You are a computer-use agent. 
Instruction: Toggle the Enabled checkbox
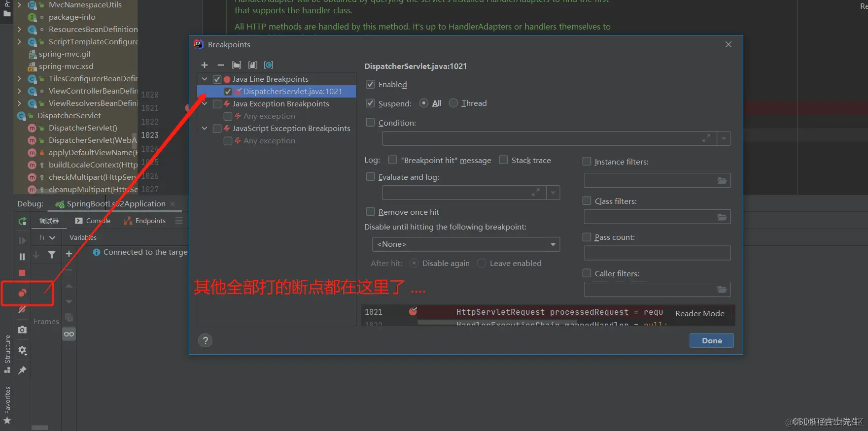coord(371,84)
